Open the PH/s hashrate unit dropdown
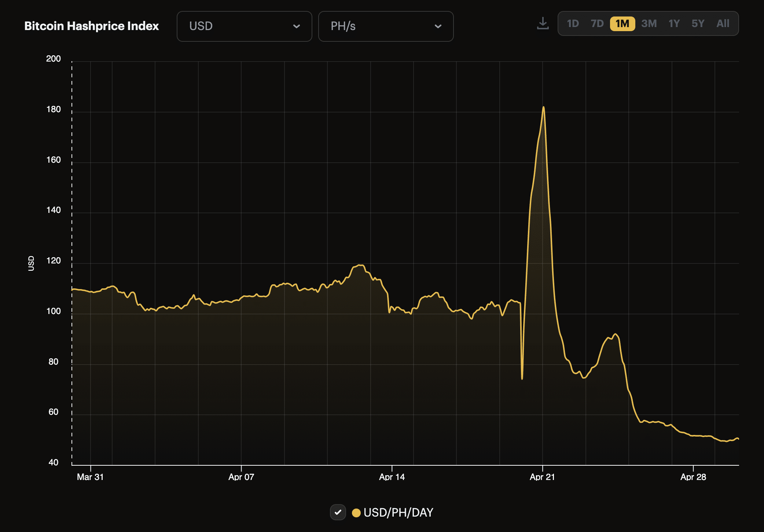The height and width of the screenshot is (532, 764). (x=386, y=26)
